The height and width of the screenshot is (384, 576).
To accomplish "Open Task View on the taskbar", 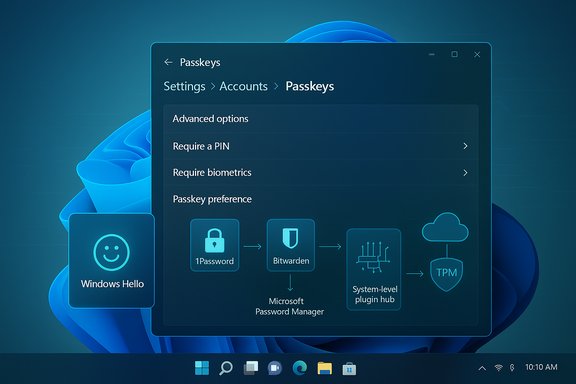I will coord(251,368).
